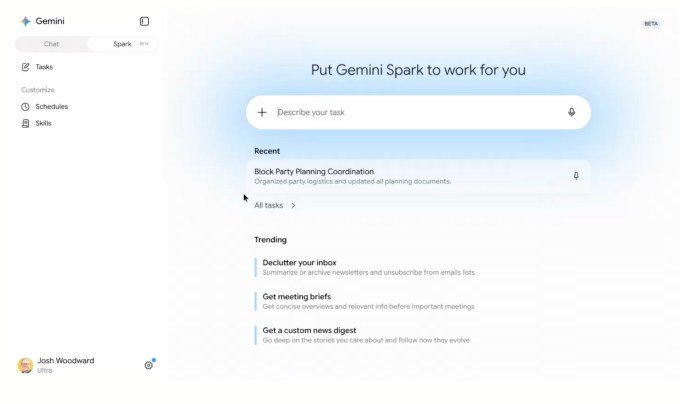The image size is (680, 404).
Task: Click the Schedules clock icon
Action: (x=26, y=107)
